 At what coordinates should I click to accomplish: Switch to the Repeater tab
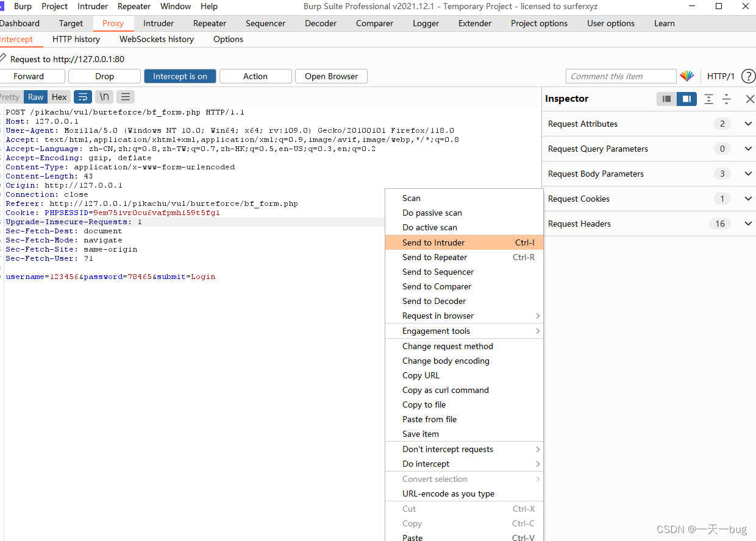point(210,23)
